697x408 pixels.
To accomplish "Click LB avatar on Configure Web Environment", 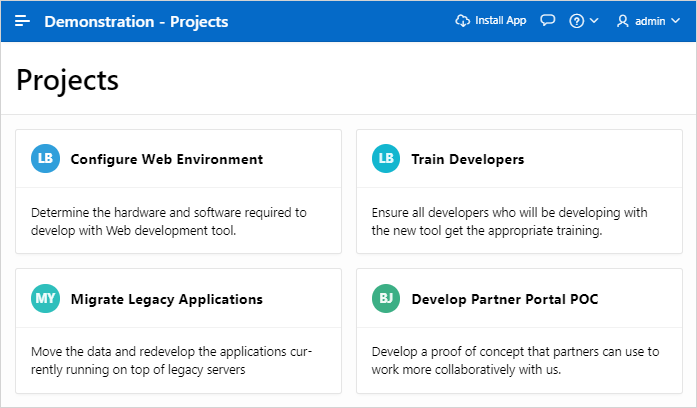I will click(x=46, y=159).
